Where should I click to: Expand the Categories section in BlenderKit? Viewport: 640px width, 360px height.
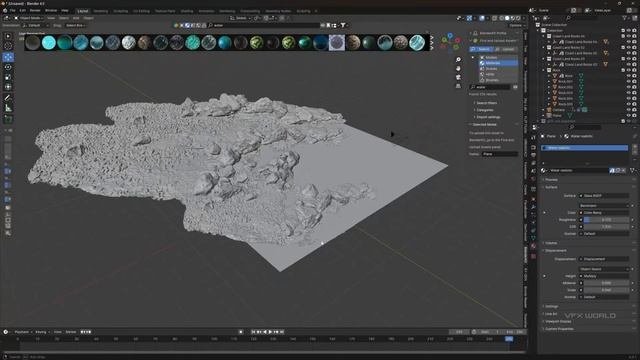[484, 110]
